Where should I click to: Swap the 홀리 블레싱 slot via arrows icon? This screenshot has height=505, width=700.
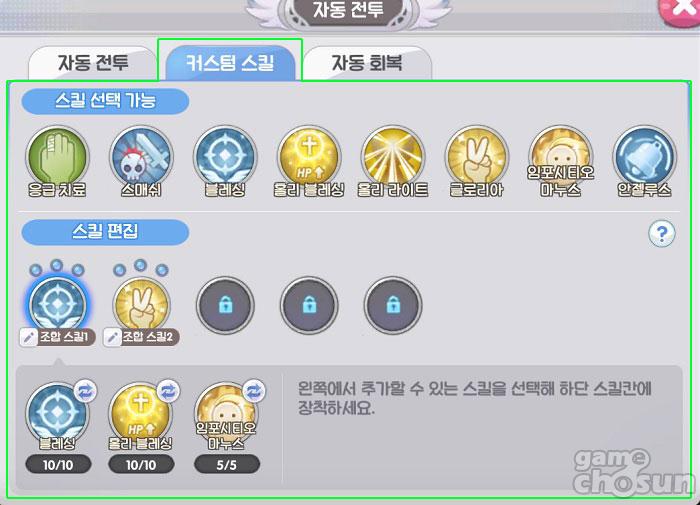coord(169,391)
